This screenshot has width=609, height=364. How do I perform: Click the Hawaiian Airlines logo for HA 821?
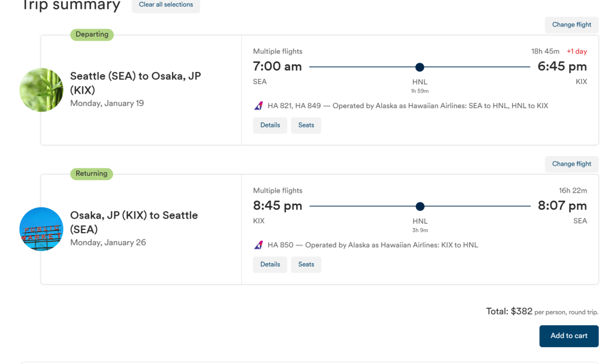pos(258,106)
